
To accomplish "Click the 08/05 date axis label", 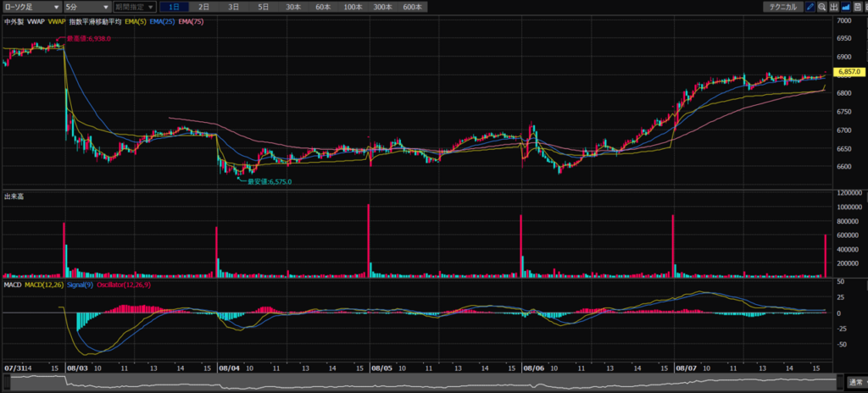I will tap(381, 368).
